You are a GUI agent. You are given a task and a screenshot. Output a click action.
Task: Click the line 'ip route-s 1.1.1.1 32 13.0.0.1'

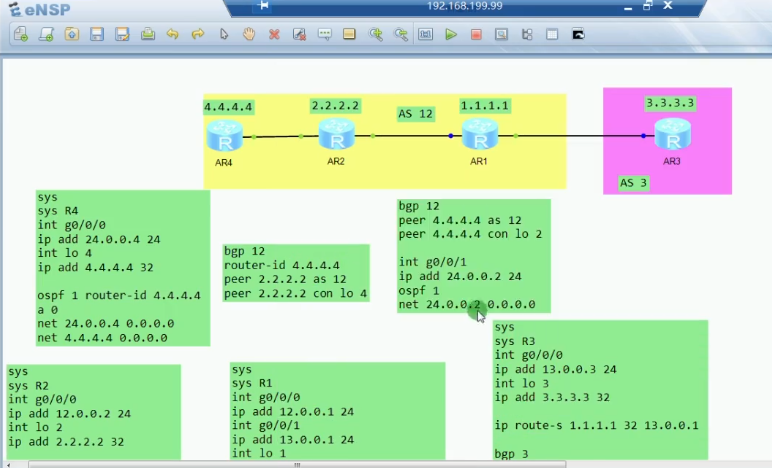tap(597, 426)
